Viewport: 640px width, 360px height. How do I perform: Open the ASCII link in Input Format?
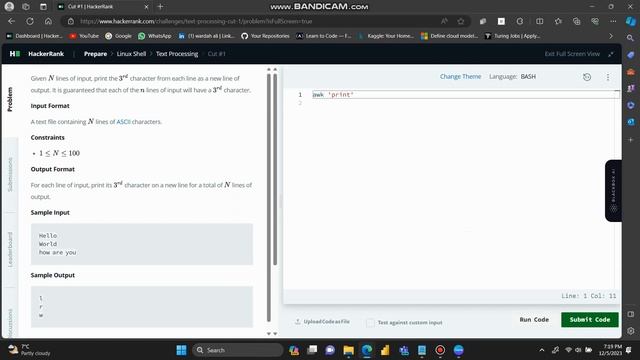point(123,122)
